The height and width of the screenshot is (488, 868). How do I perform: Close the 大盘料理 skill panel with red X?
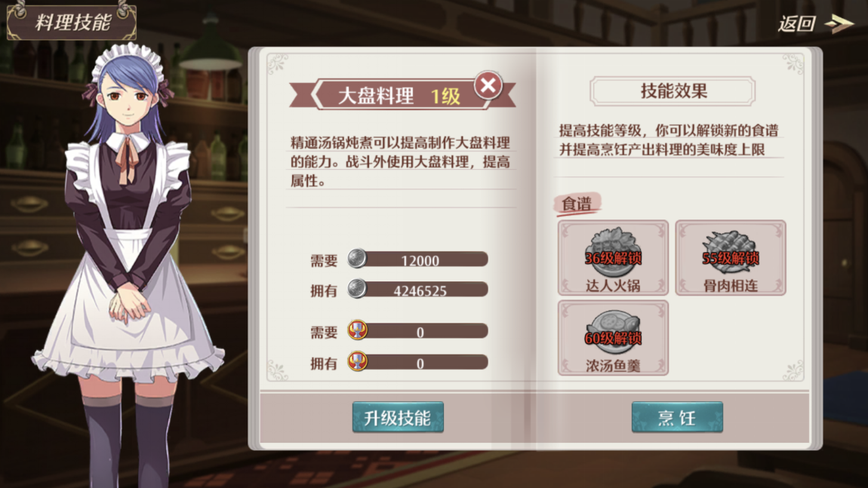488,85
